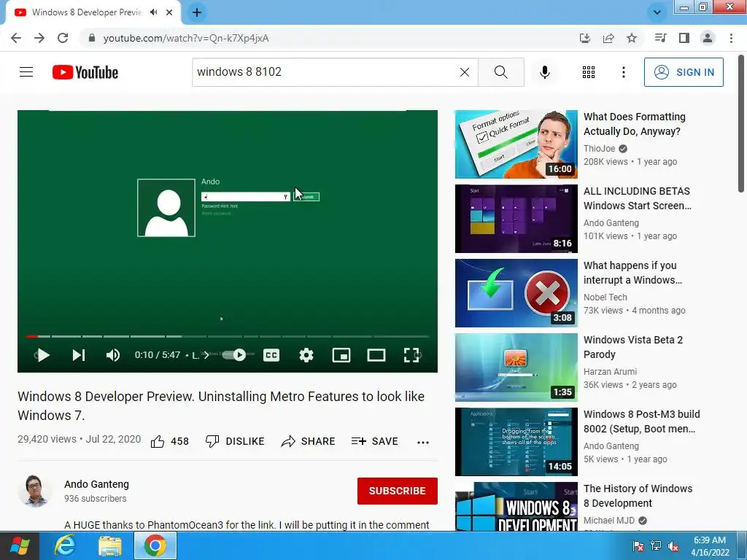Open taskbar clock 6:39 AM

(x=710, y=545)
